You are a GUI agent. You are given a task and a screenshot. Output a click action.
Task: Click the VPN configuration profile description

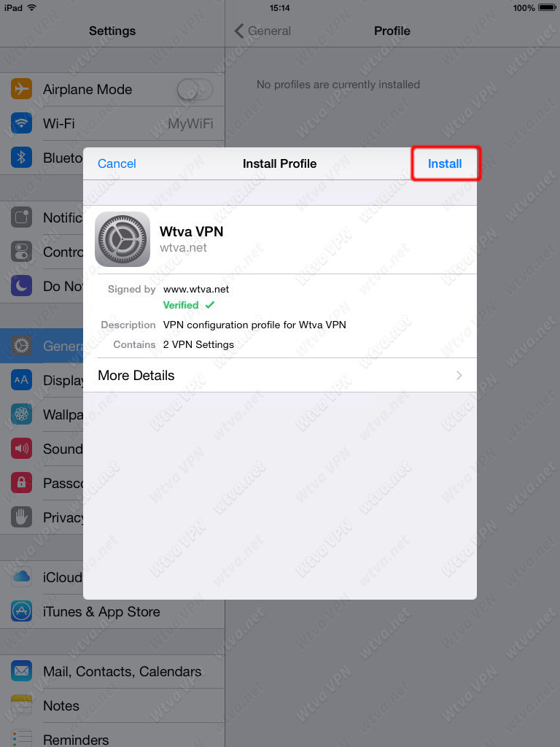pos(254,325)
